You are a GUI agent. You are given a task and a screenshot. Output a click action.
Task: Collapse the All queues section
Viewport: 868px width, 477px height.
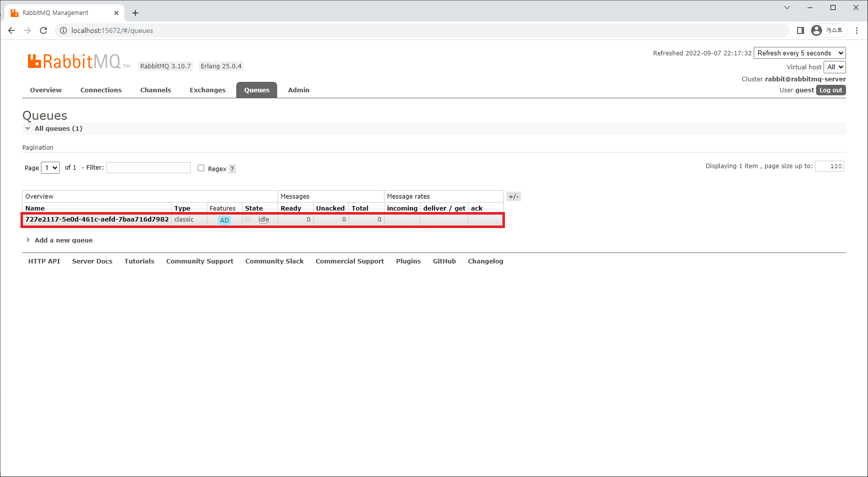[x=28, y=128]
